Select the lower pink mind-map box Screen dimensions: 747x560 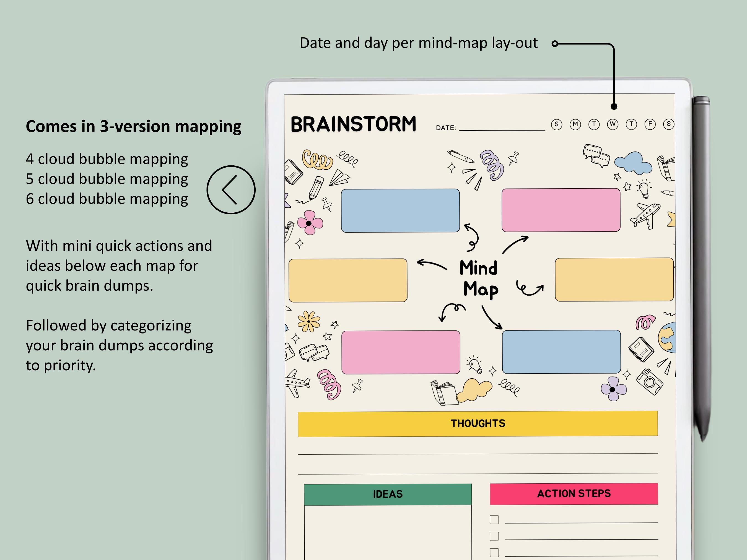coord(401,352)
